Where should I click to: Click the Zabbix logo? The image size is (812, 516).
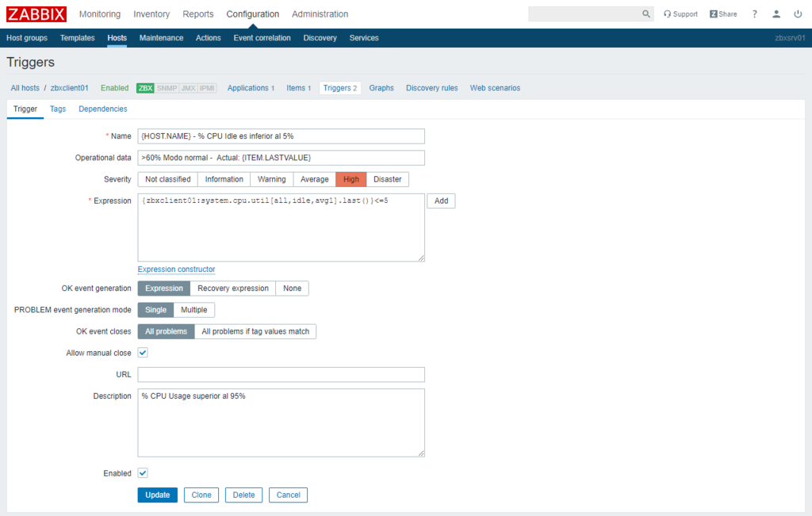point(36,14)
